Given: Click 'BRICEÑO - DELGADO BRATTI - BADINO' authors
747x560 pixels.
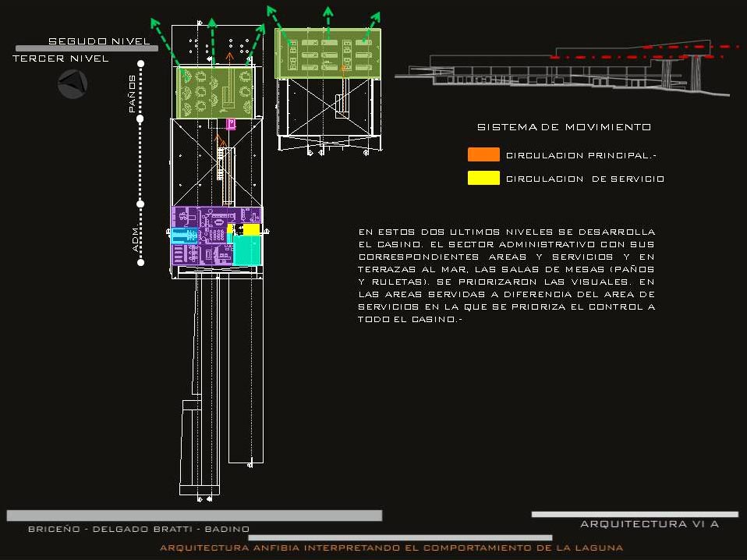Looking at the screenshot, I should tap(139, 529).
